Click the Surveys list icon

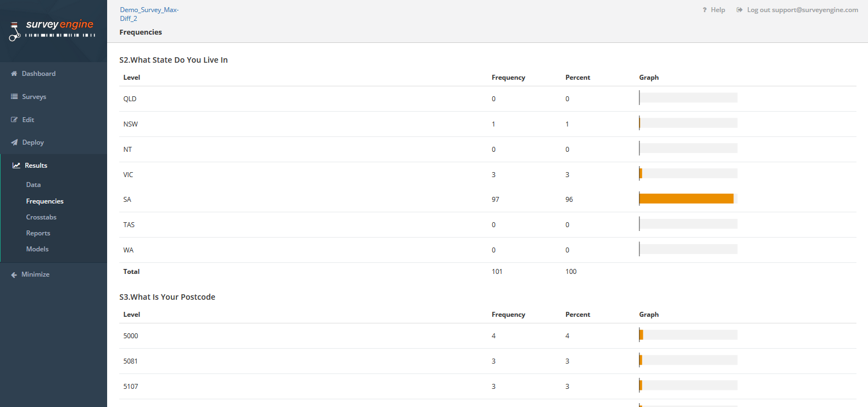click(x=14, y=97)
